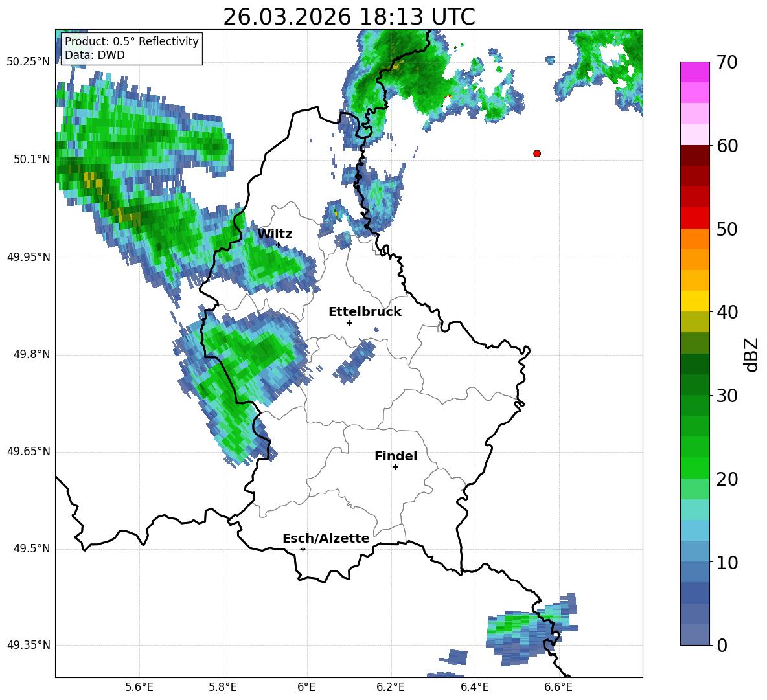Click the colorbar tick value 50

727,229
